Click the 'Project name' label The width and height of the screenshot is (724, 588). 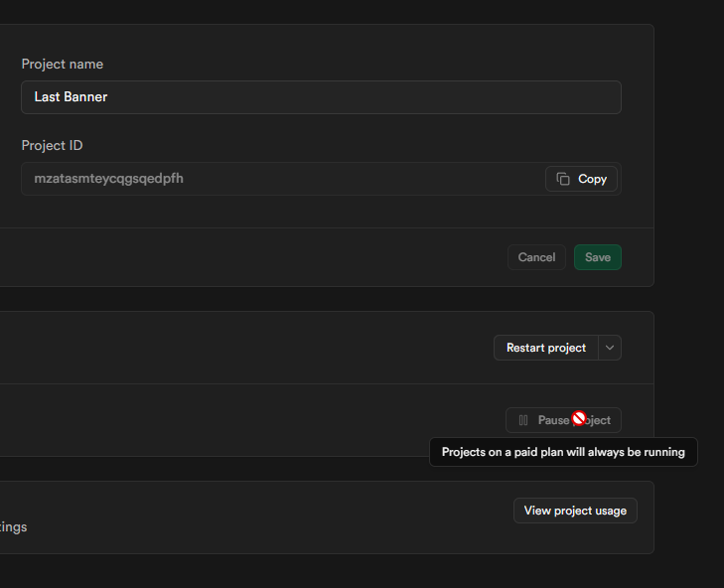tap(63, 65)
